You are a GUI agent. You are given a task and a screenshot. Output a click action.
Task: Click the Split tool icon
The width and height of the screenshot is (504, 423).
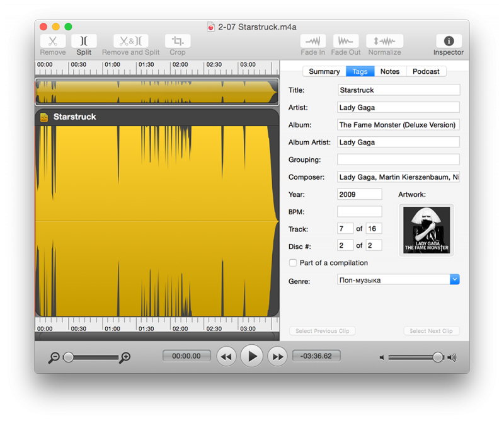pyautogui.click(x=84, y=41)
